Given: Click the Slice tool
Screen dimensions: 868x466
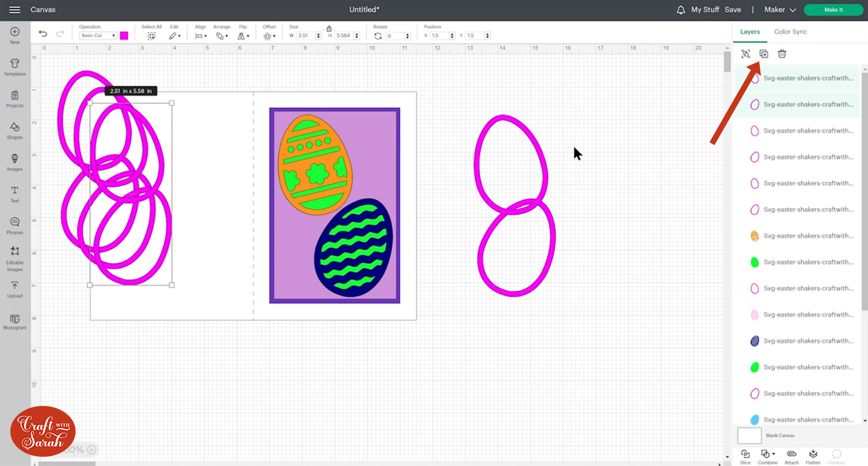Looking at the screenshot, I should [745, 456].
